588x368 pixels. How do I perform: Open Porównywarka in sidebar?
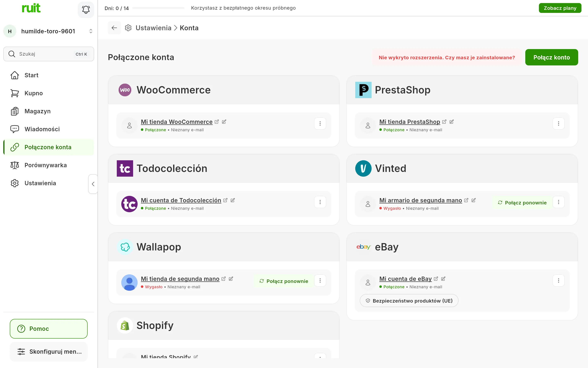49,165
